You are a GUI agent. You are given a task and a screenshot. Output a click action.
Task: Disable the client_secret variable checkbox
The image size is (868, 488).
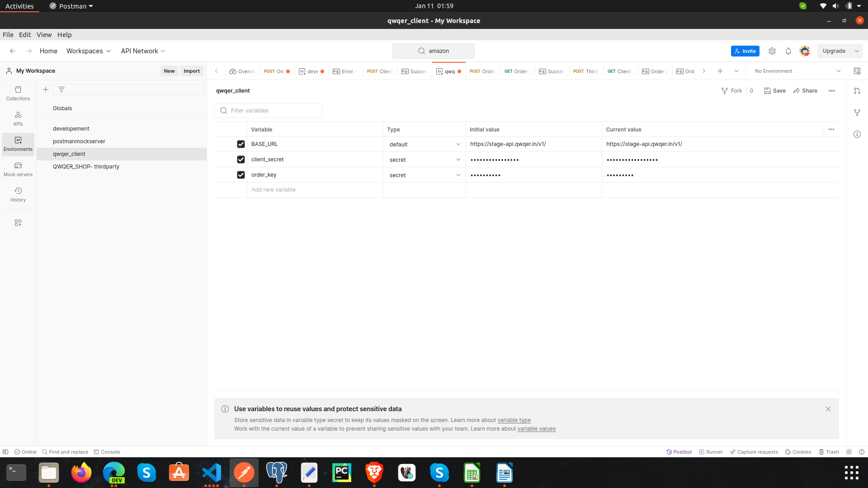241,160
